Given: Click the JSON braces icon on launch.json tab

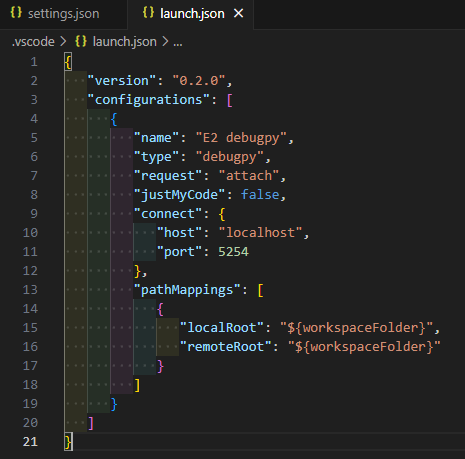Looking at the screenshot, I should [x=148, y=13].
